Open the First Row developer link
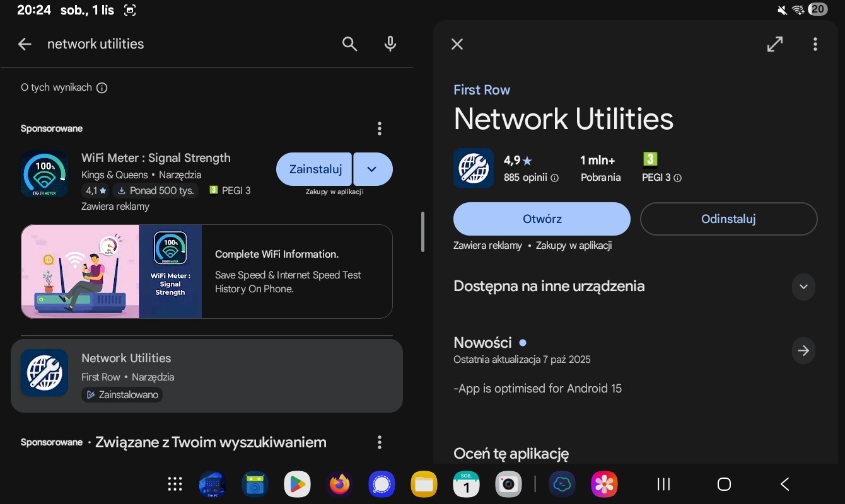 pos(482,90)
